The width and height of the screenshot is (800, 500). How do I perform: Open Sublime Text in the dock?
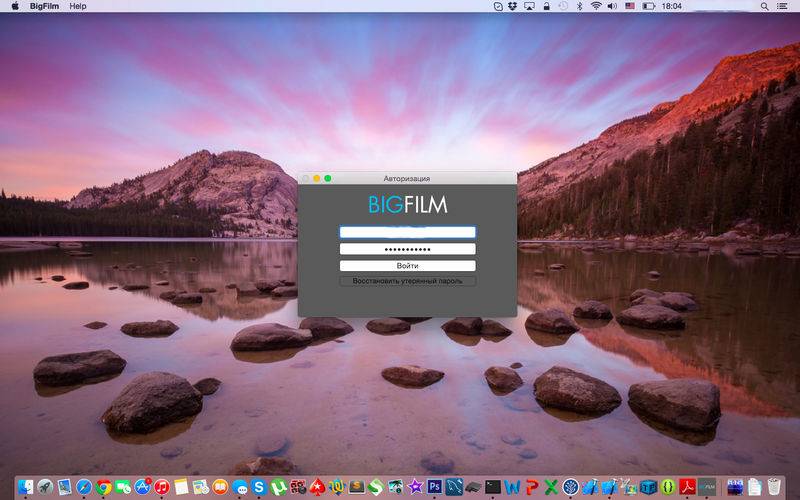[x=357, y=487]
